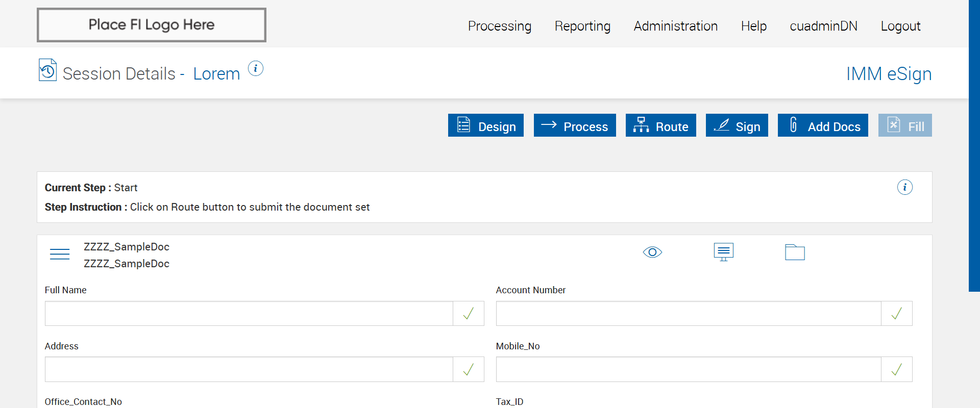Click the Design button

(486, 125)
